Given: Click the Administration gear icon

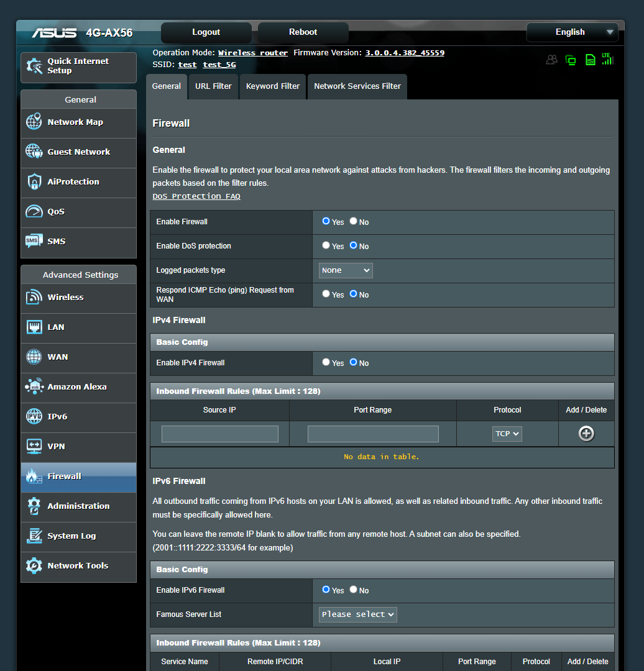Looking at the screenshot, I should (x=34, y=506).
